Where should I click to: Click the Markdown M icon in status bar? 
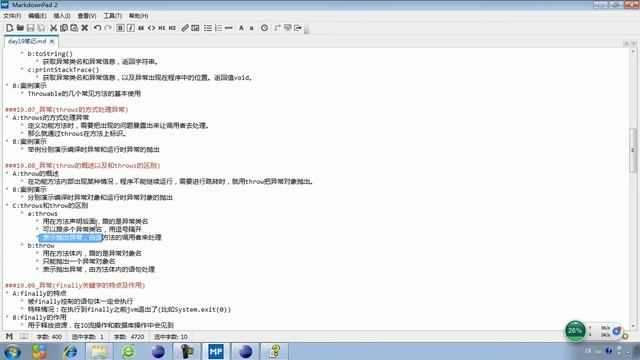[x=9, y=336]
